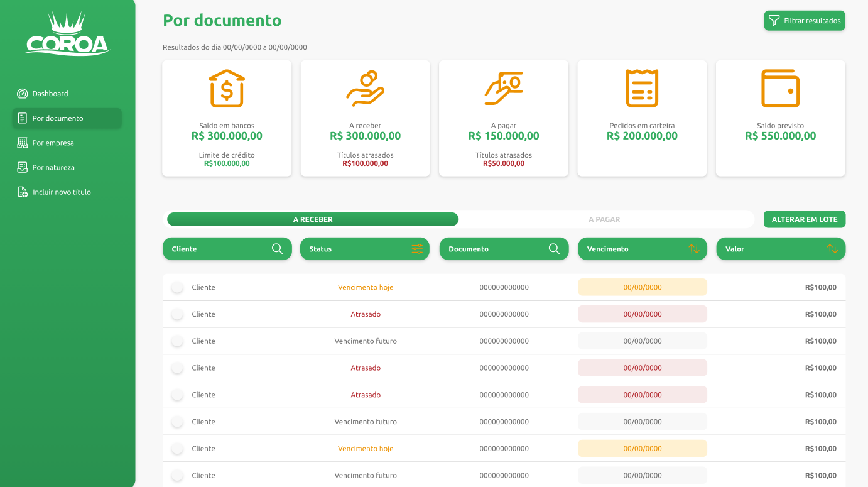Switch to the A PAGAR tab
The image size is (868, 487).
(x=604, y=219)
